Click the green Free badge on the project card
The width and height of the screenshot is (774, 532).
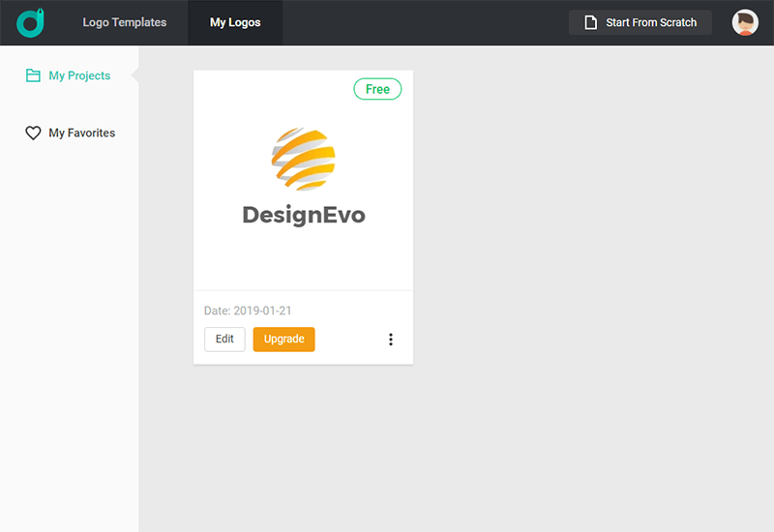377,89
